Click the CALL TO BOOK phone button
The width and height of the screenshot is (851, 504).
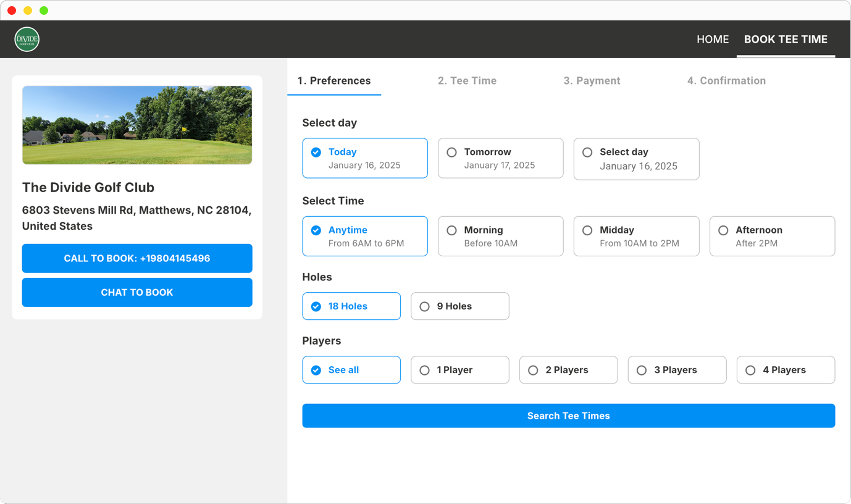[137, 258]
